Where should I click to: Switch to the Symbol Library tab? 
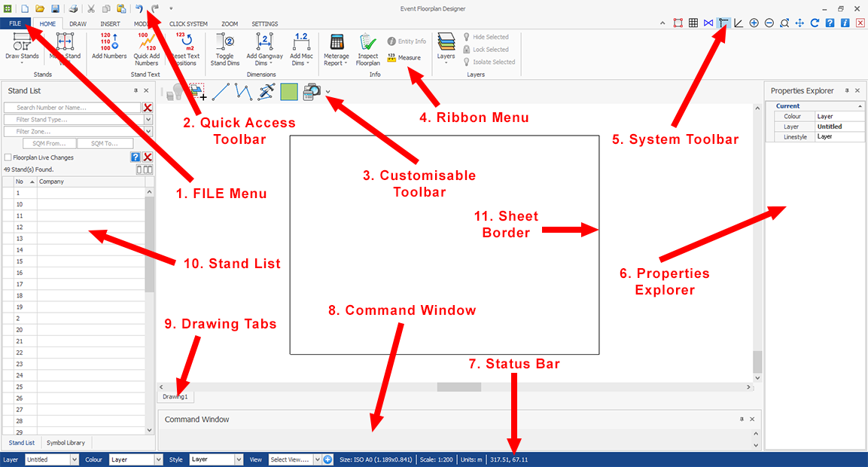pos(66,443)
